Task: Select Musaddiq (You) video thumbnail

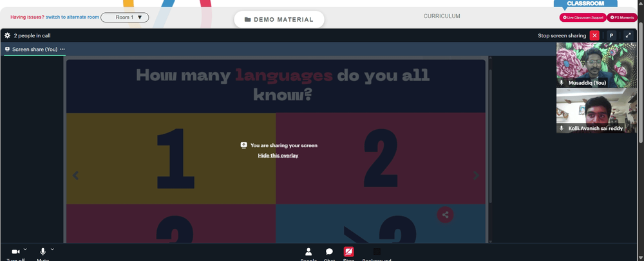Action: (596, 65)
